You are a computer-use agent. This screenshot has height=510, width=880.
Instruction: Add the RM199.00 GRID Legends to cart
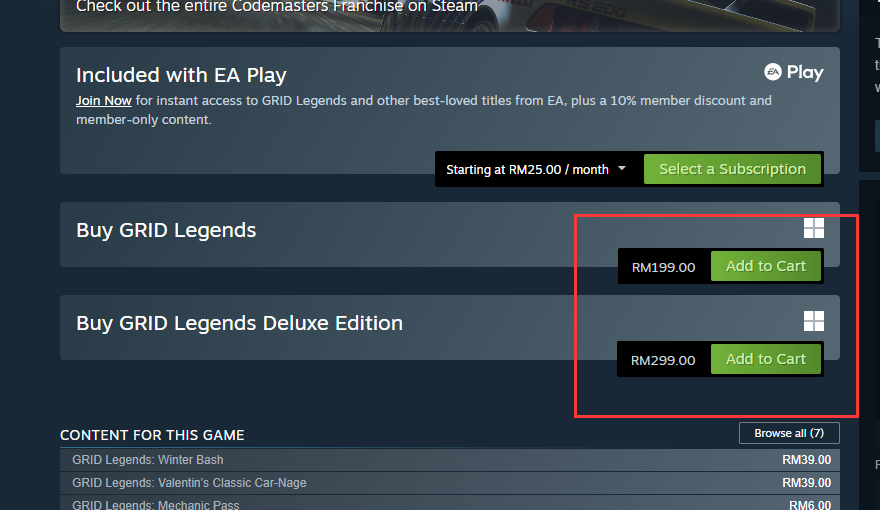click(765, 266)
